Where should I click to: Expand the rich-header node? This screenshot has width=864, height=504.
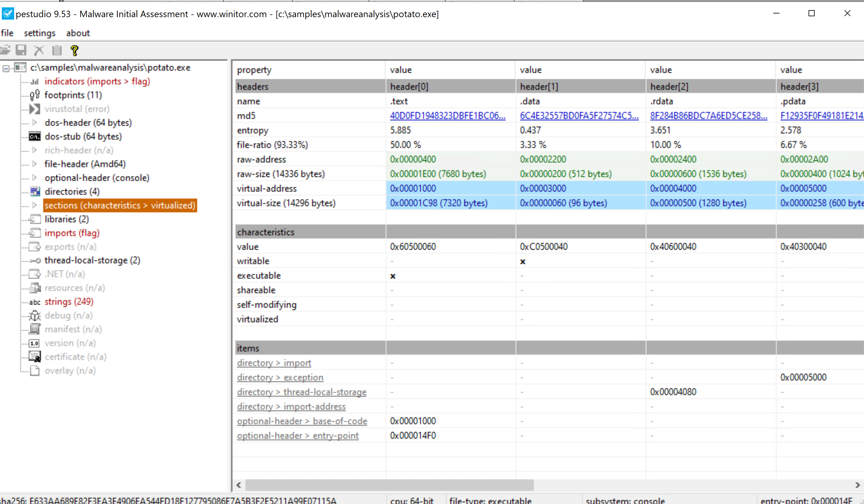tap(35, 150)
